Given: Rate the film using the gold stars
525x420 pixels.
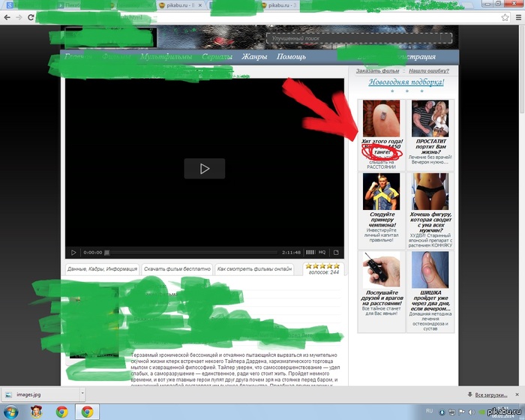Looking at the screenshot, I should 323,265.
